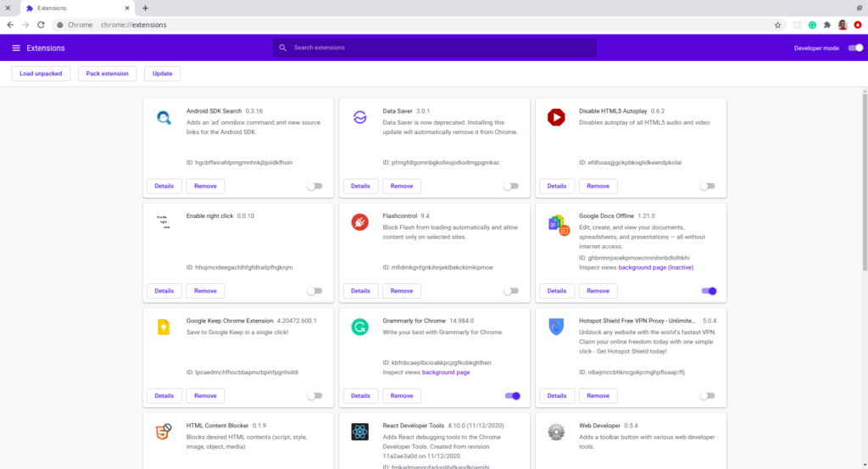The image size is (868, 469).
Task: Click the Disable HTML5 Autoplay icon
Action: (556, 117)
